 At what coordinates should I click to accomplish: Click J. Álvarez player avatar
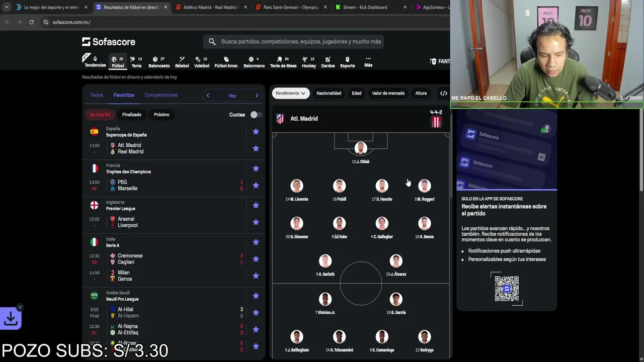click(396, 261)
